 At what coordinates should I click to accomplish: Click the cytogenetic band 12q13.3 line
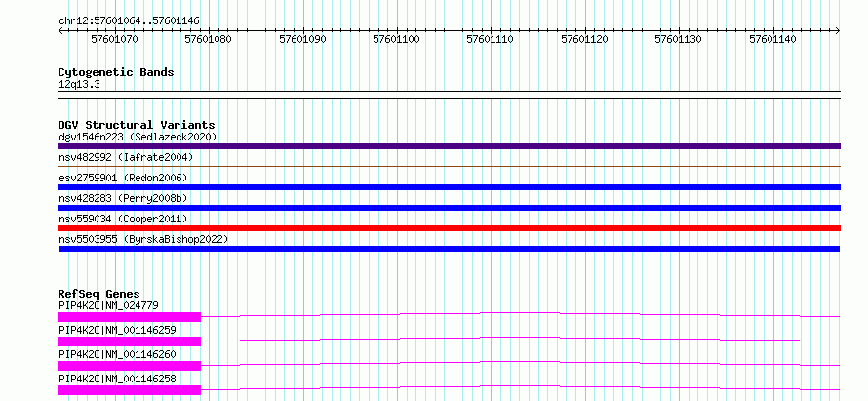point(449,95)
